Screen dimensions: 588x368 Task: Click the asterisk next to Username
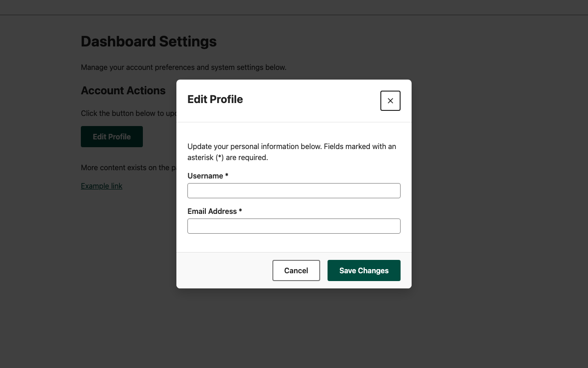pos(226,176)
